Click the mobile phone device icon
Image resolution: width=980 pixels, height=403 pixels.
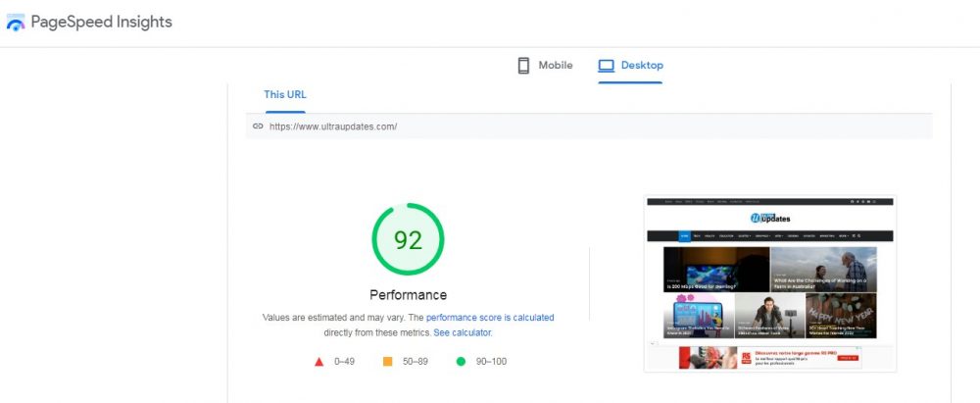pos(524,66)
